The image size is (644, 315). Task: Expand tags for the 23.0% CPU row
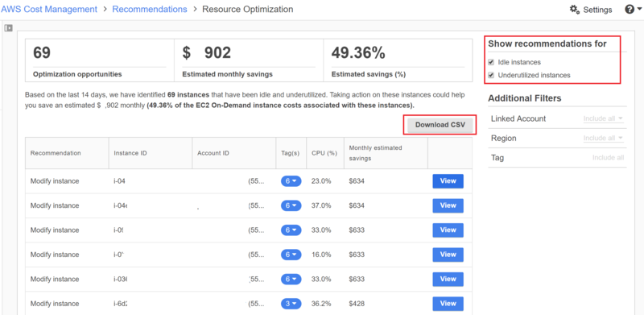pyautogui.click(x=291, y=181)
